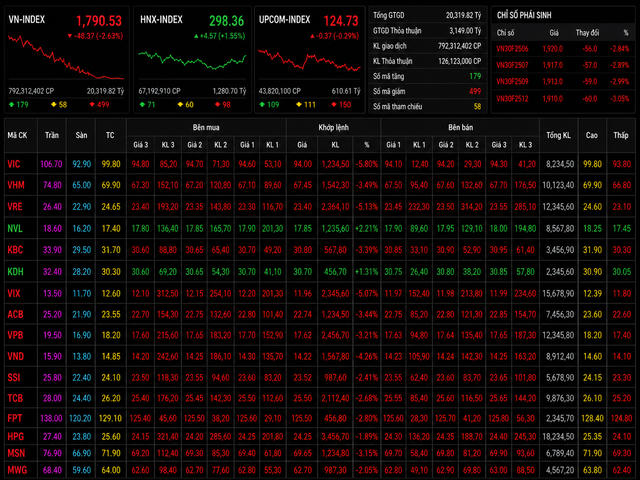Sort by the Tổng KL column header
The image size is (640, 480).
pos(558,135)
